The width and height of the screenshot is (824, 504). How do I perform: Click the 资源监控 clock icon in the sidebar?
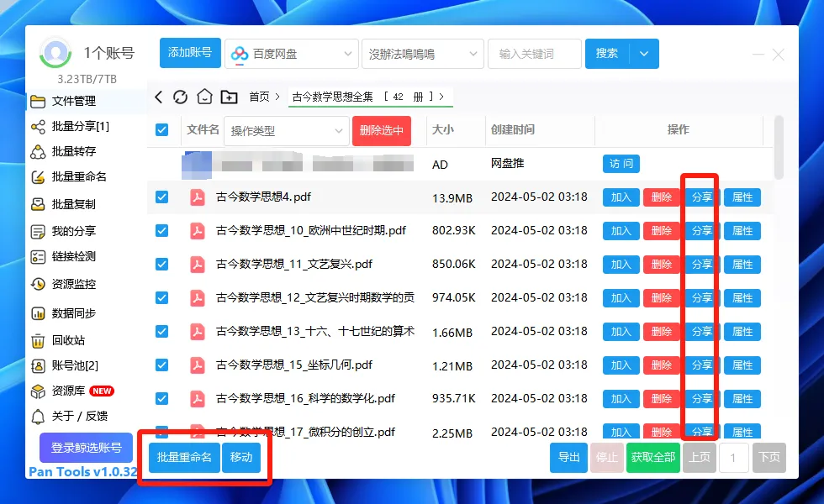pos(38,284)
